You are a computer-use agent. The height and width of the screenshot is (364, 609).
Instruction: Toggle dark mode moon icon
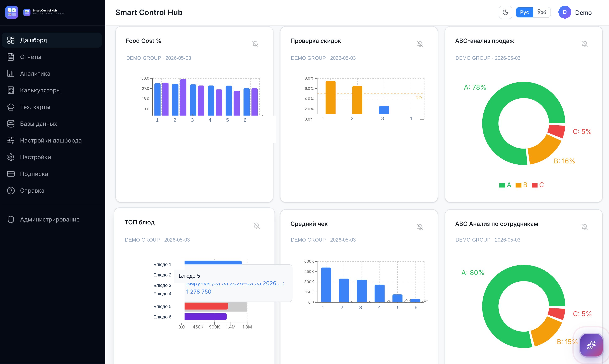point(505,12)
